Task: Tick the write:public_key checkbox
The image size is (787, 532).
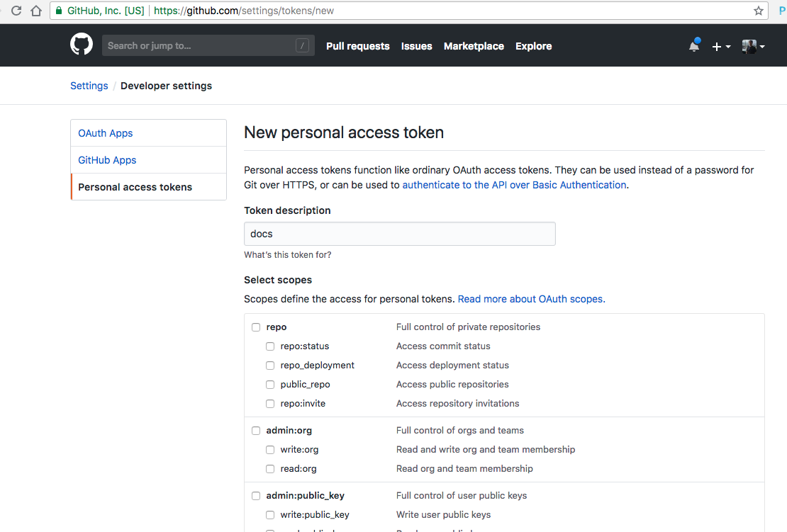Action: [270, 515]
